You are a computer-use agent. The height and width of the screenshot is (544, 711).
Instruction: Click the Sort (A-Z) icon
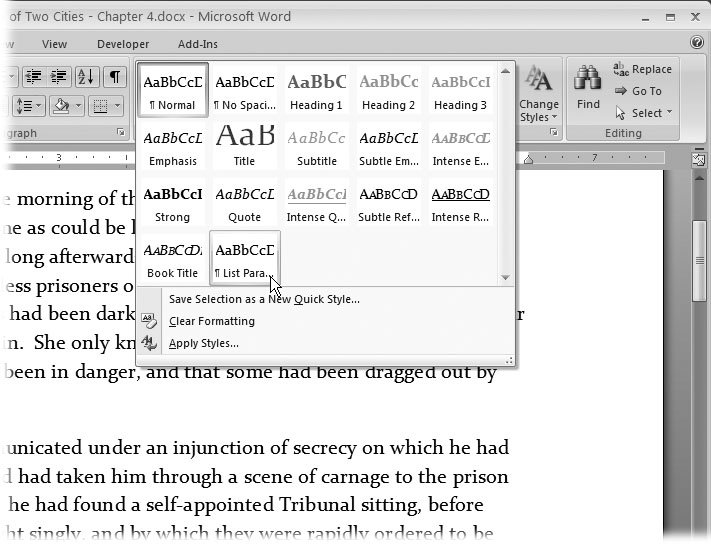pos(86,77)
